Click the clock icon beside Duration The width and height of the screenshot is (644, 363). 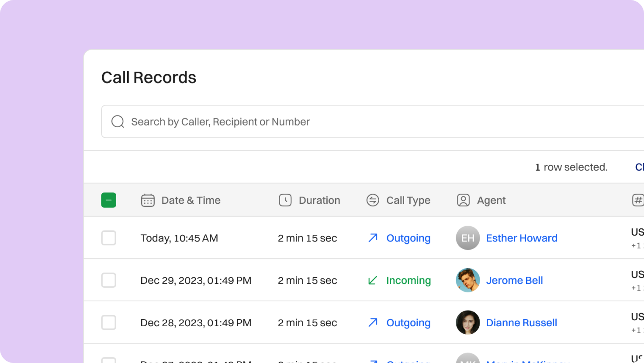[x=285, y=200]
